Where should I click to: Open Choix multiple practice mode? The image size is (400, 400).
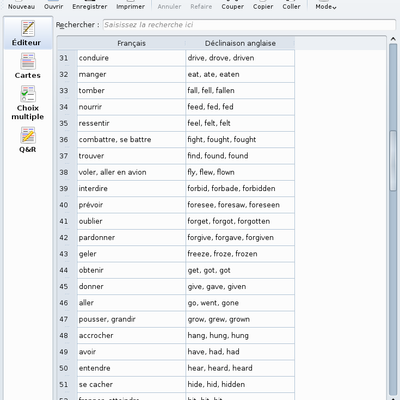28,103
